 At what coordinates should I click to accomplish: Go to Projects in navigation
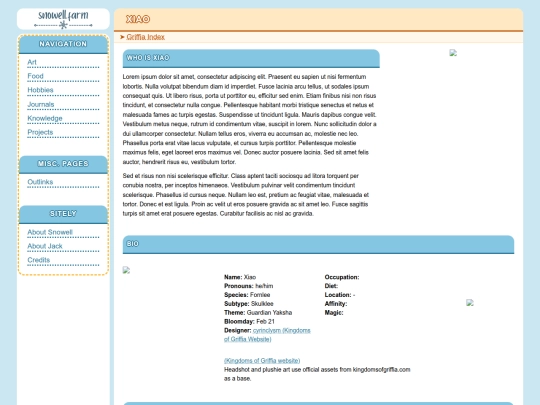pos(40,132)
